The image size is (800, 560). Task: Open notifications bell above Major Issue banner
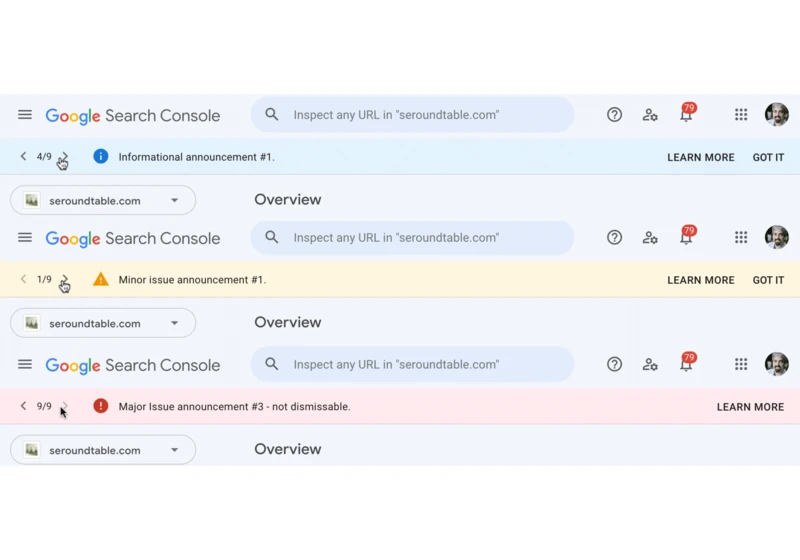pyautogui.click(x=687, y=363)
